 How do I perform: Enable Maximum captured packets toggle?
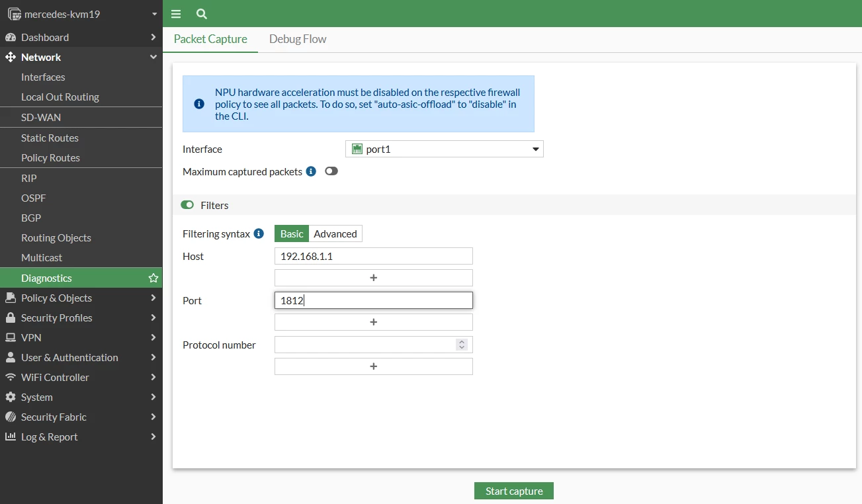tap(331, 171)
